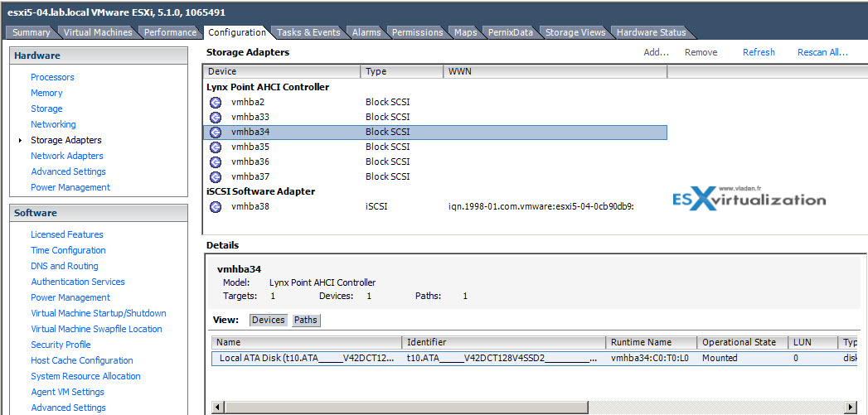Viewport: 868px width, 415px height.
Task: Sort devices by LUN column
Action: tap(812, 342)
